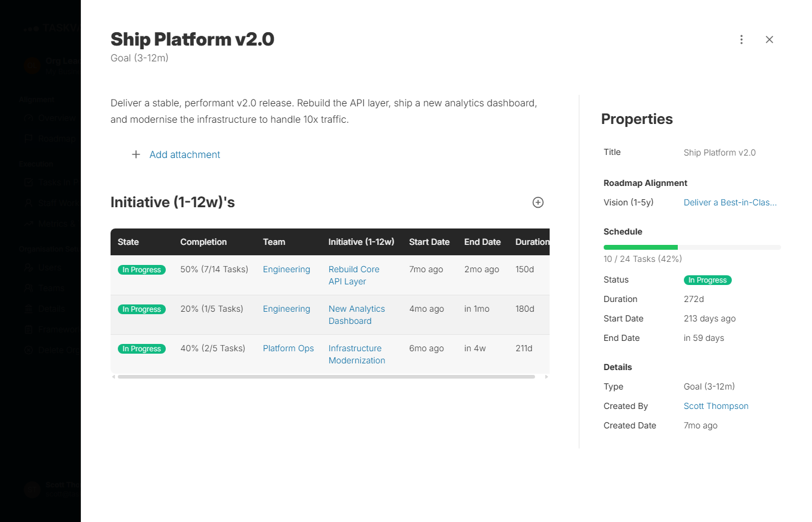Click the Ship Platform v2.0 title property value
This screenshot has height=522, width=812.
pos(720,153)
